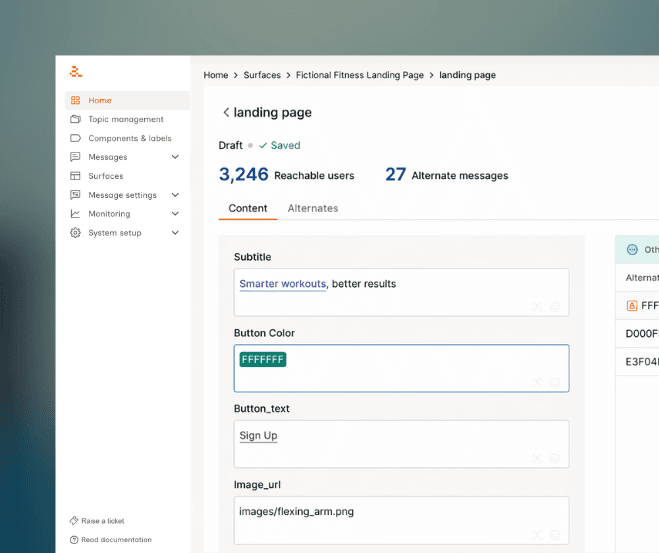Click the Button_text emoji icon
Screen dimensions: 659x553
[555, 458]
